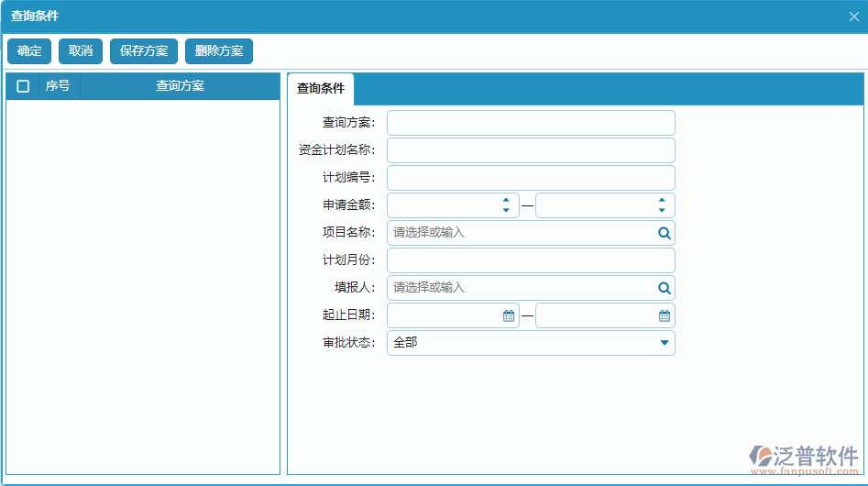Click 删除方案 to delete the scheme

coord(219,51)
